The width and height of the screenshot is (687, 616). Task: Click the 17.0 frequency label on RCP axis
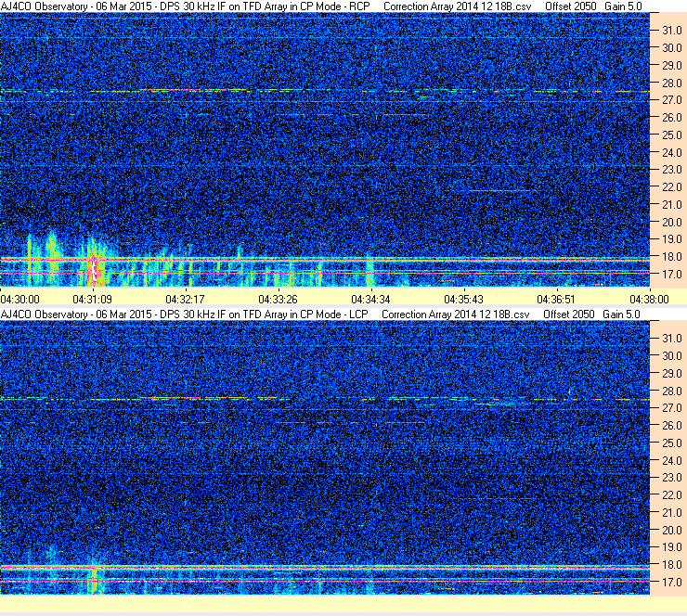click(x=671, y=274)
